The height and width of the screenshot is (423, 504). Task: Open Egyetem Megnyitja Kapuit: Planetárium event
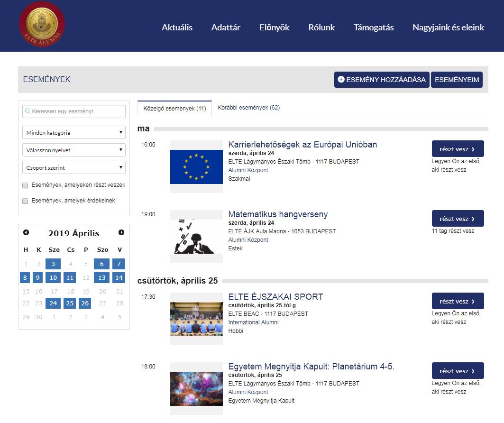click(x=311, y=367)
